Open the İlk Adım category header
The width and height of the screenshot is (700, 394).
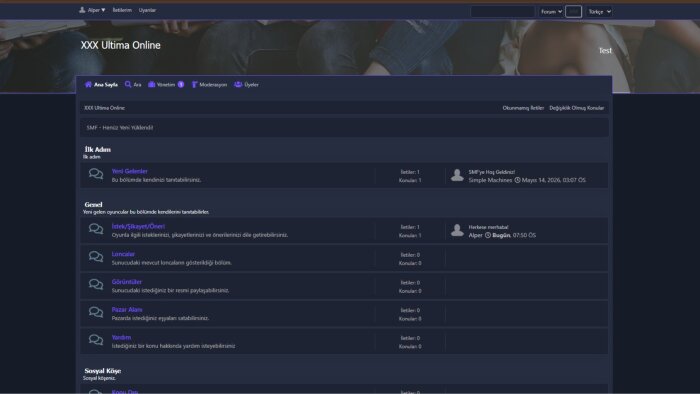[x=98, y=149]
